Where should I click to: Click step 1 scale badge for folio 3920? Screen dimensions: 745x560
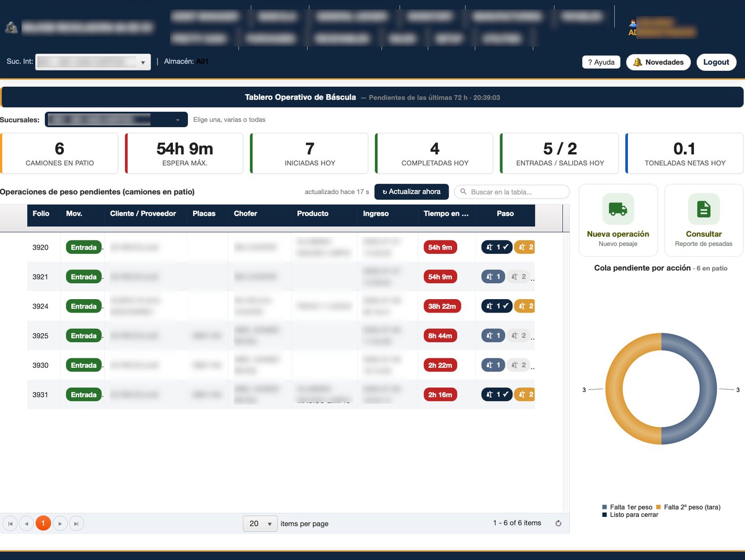click(x=497, y=247)
